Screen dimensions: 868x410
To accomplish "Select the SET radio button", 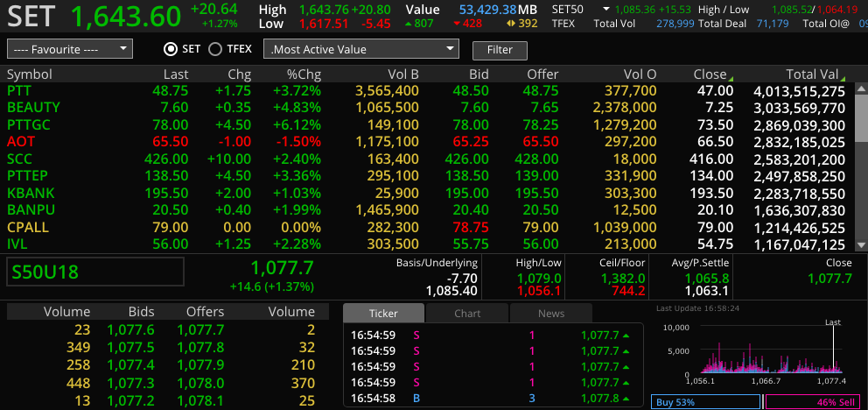I will (x=170, y=49).
